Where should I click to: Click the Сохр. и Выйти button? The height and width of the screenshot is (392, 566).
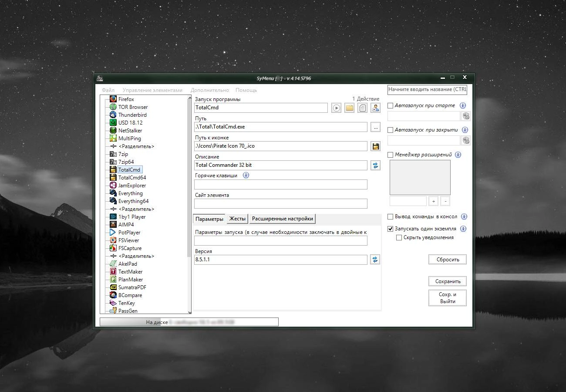point(448,298)
